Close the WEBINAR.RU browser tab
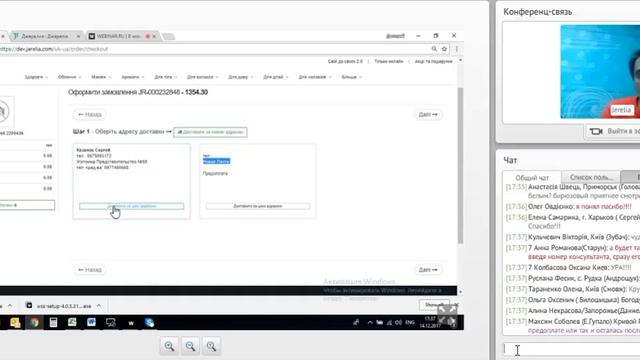This screenshot has height=360, width=640. [x=154, y=36]
